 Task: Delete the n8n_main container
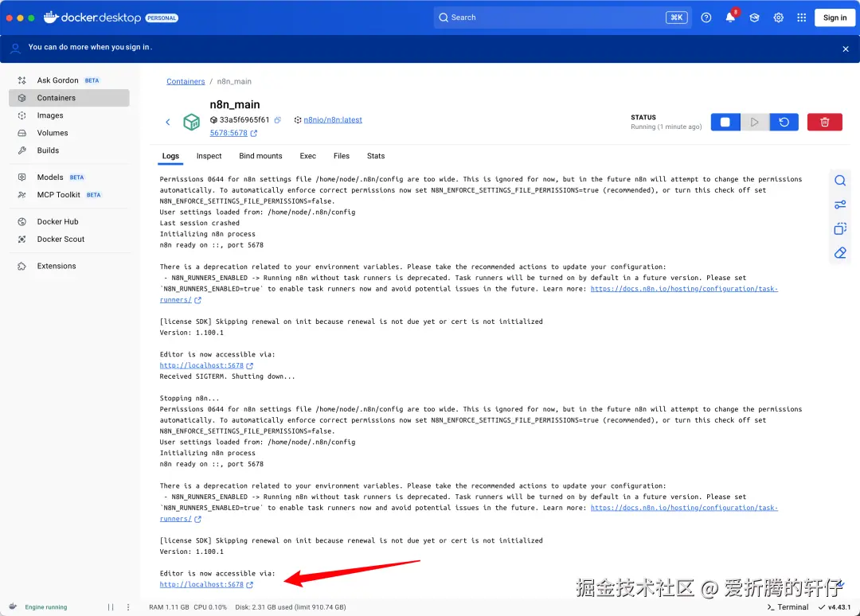click(824, 123)
